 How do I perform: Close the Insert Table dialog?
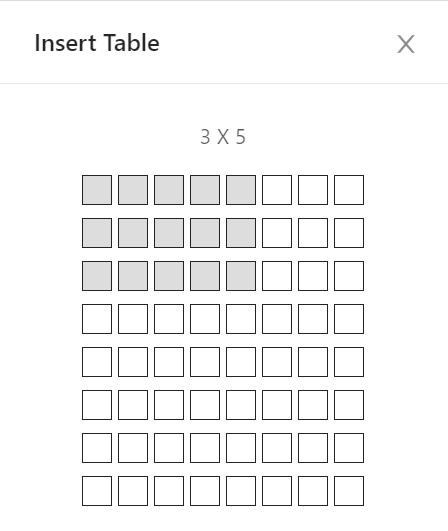pos(406,44)
